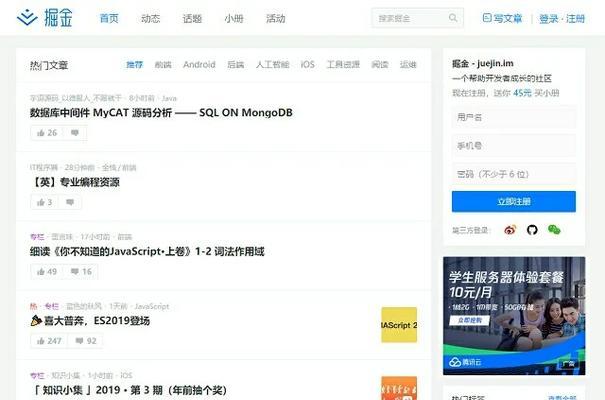
Task: Like the ES2019登场 article
Action: pos(49,341)
